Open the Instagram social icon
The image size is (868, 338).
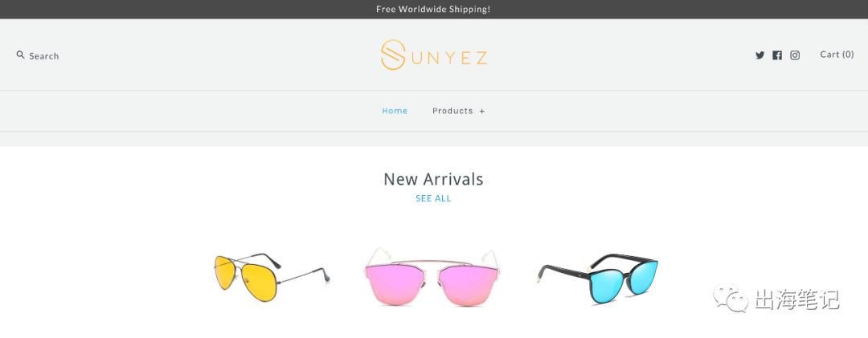[795, 55]
